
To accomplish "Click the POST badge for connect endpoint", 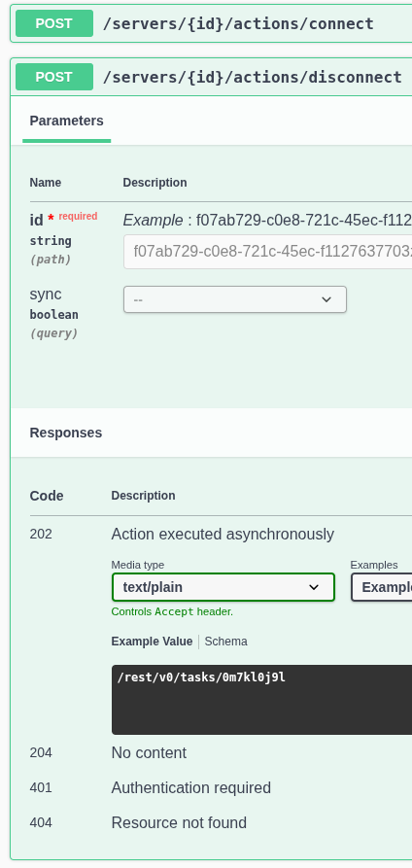I will [x=54, y=23].
